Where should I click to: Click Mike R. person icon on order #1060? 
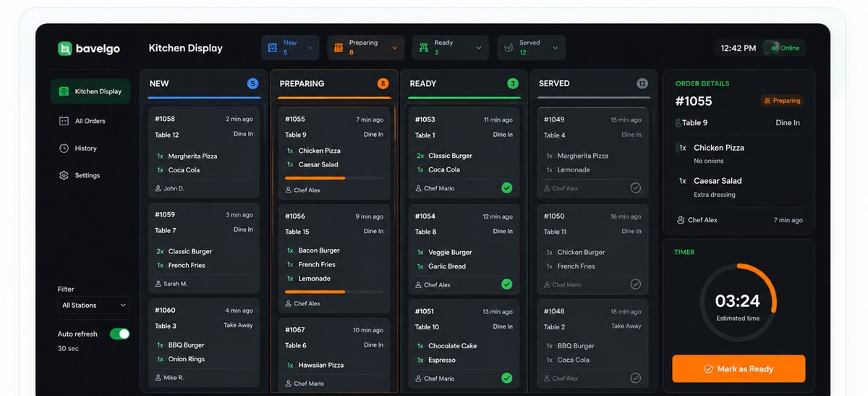click(x=158, y=378)
